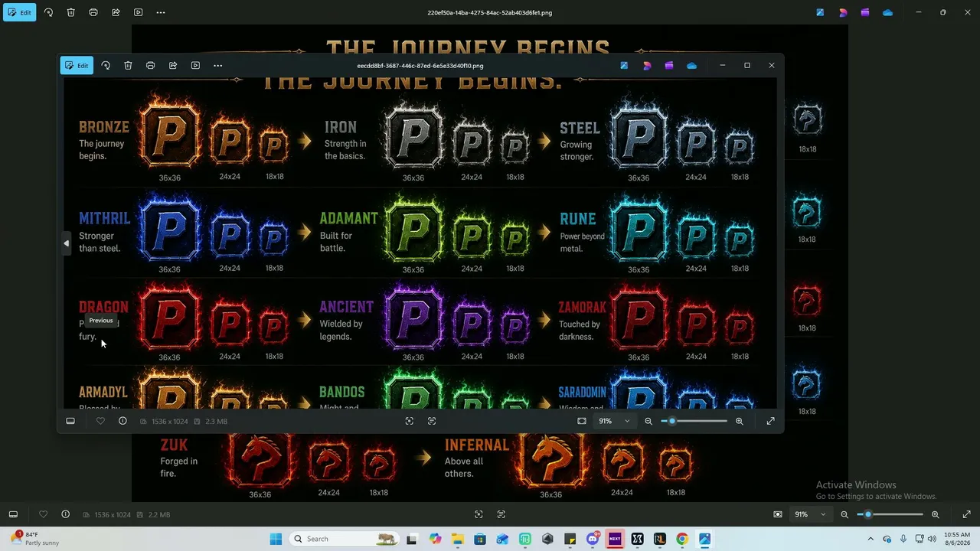The image size is (980, 551).
Task: Print the image from the back Photos window
Action: coord(93,12)
